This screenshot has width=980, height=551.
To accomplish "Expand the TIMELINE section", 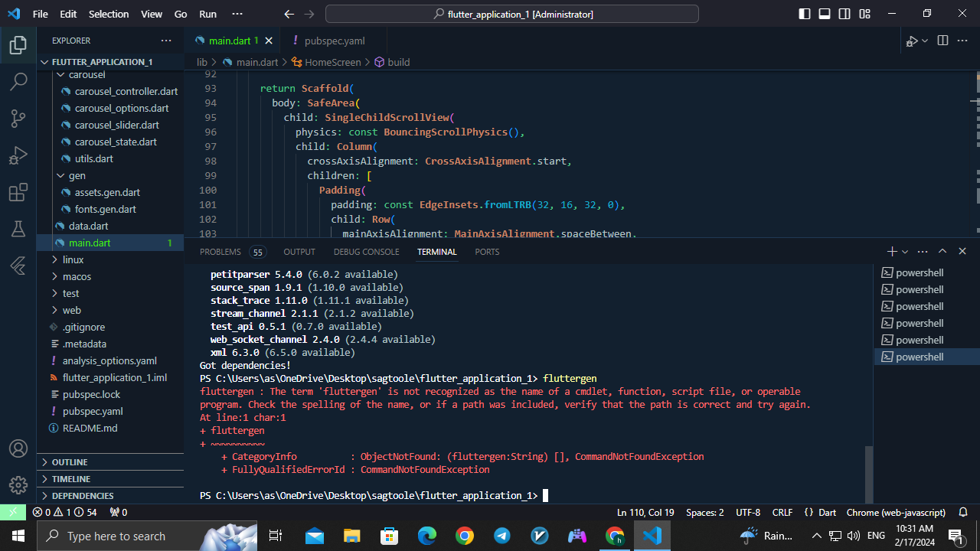I will 110,479.
